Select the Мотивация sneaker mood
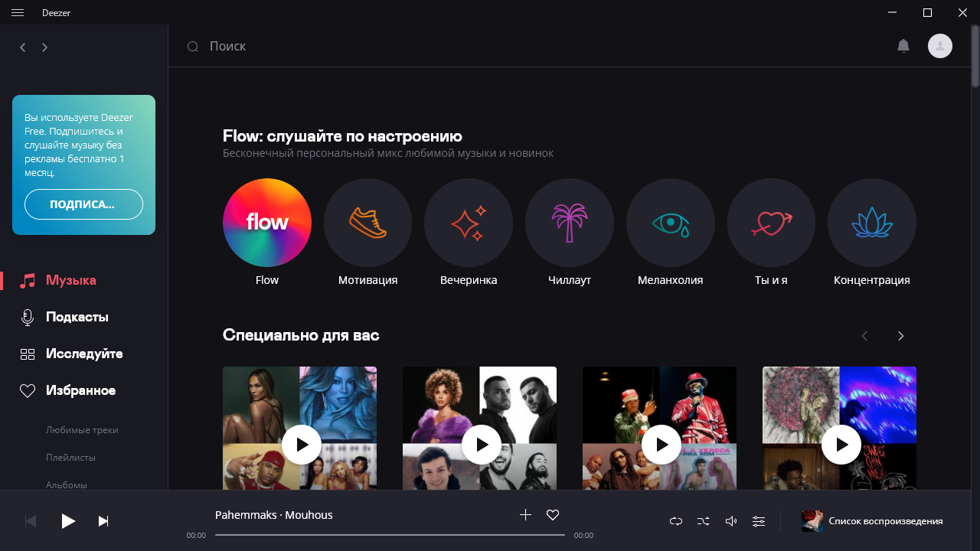980x551 pixels. [368, 223]
